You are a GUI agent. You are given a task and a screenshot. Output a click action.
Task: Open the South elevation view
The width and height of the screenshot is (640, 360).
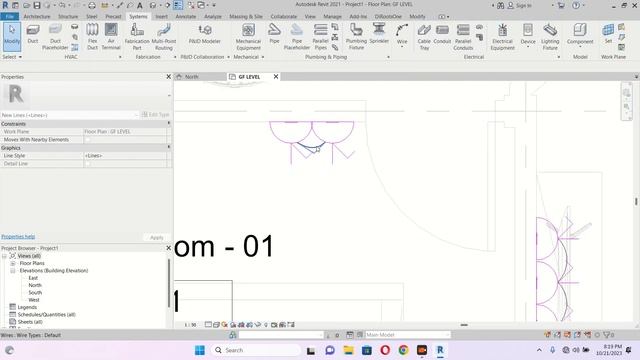click(35, 293)
